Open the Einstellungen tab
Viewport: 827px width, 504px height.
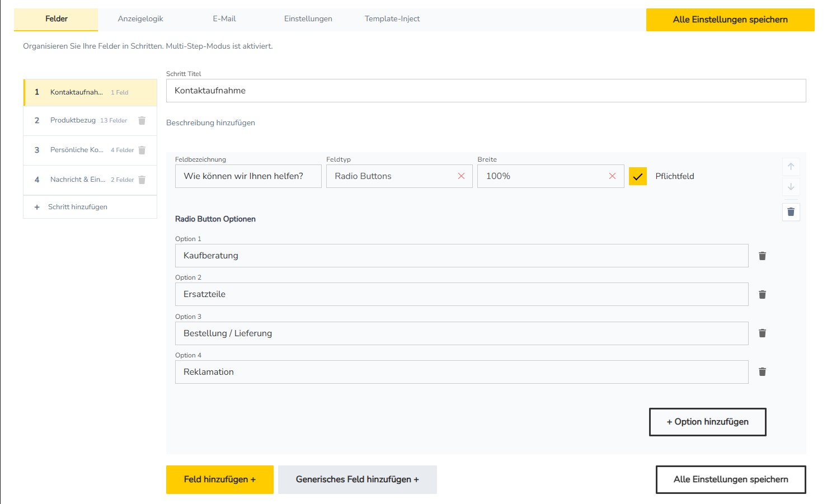pyautogui.click(x=308, y=19)
